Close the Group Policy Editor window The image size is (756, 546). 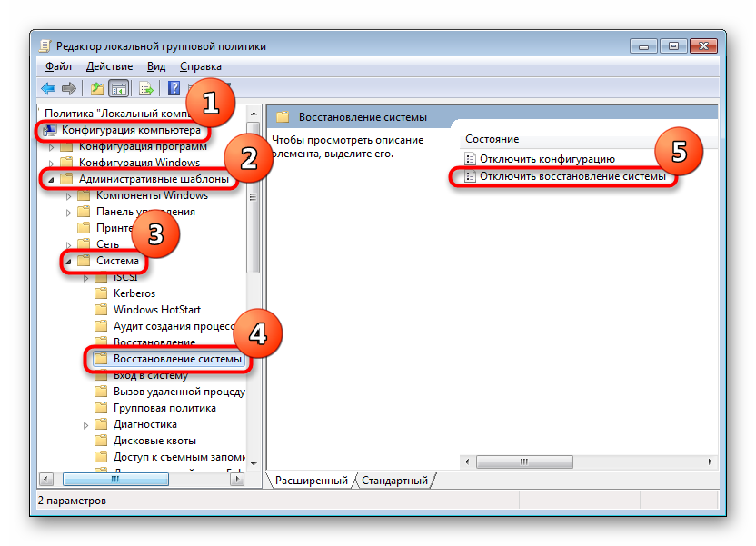pos(703,46)
